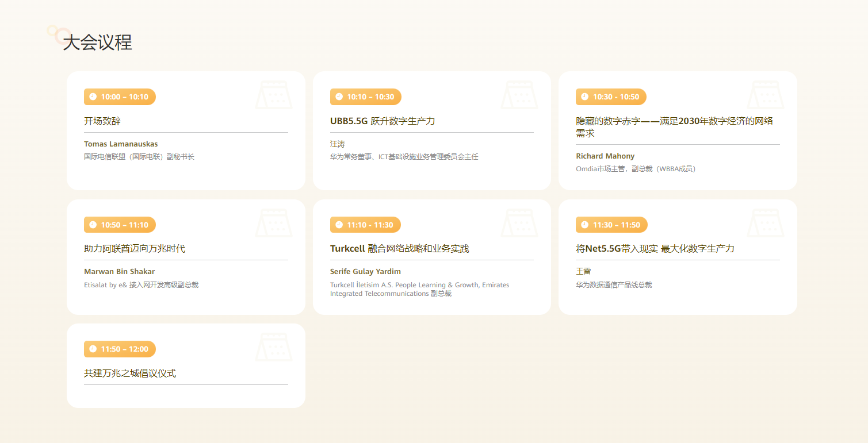Click speaker name Marwan Bin Shakar
The width and height of the screenshot is (868, 443).
tap(119, 271)
